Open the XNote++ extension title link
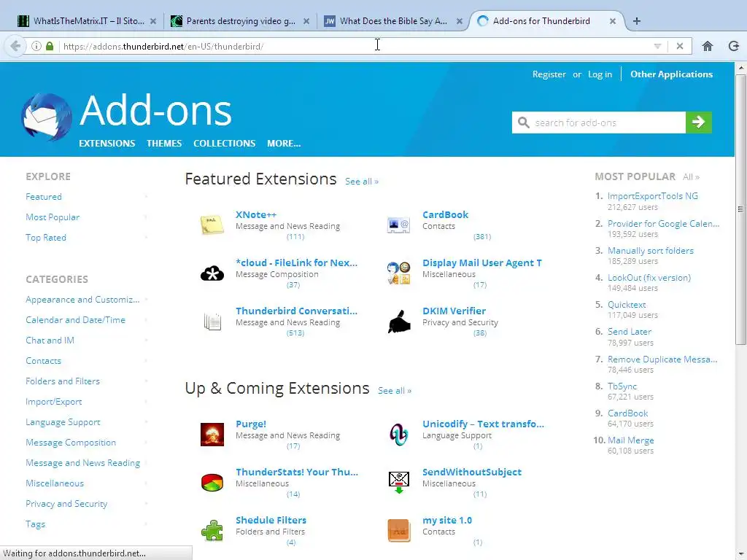Image resolution: width=747 pixels, height=560 pixels. (x=256, y=215)
